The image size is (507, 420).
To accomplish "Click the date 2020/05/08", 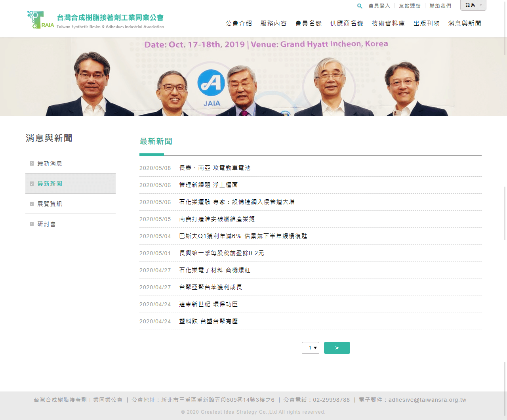I will click(x=155, y=168).
